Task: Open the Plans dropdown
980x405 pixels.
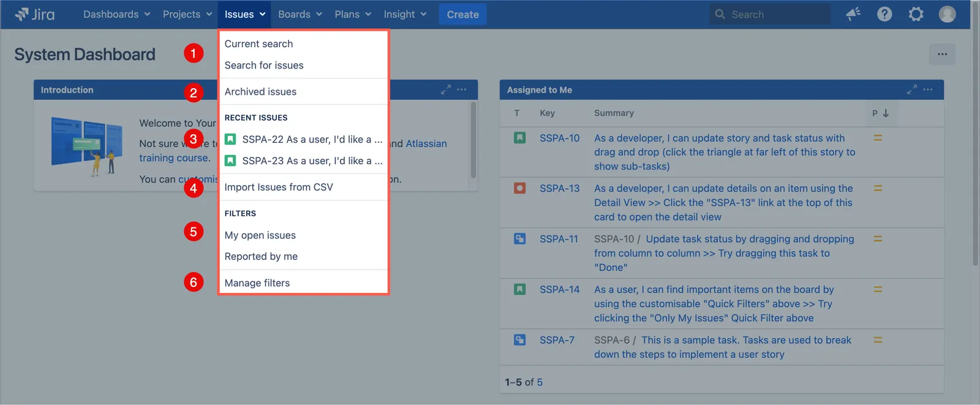Action: [353, 14]
